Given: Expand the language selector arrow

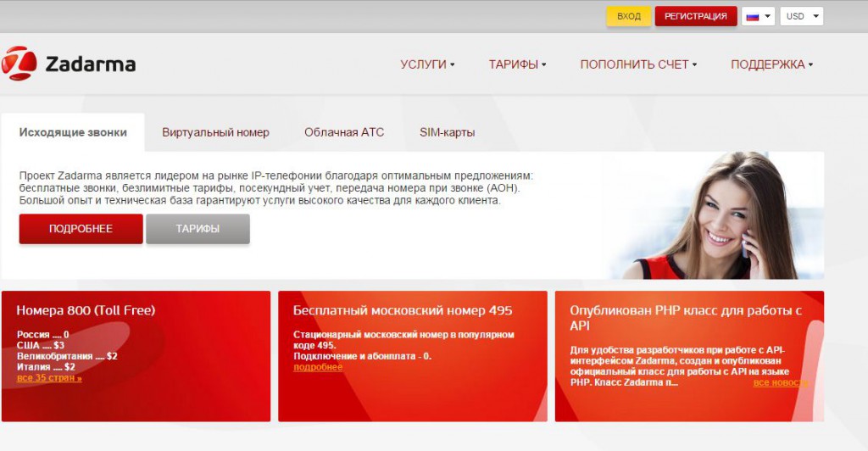Looking at the screenshot, I should [x=767, y=16].
